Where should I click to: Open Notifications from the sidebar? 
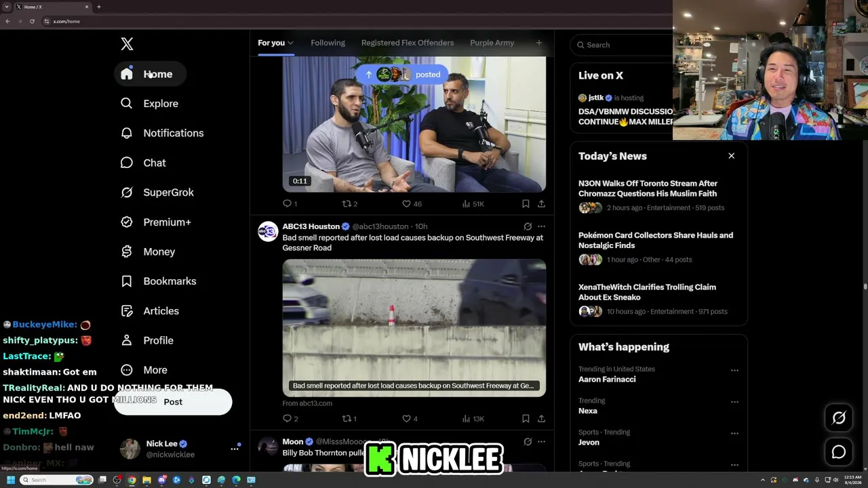point(162,133)
